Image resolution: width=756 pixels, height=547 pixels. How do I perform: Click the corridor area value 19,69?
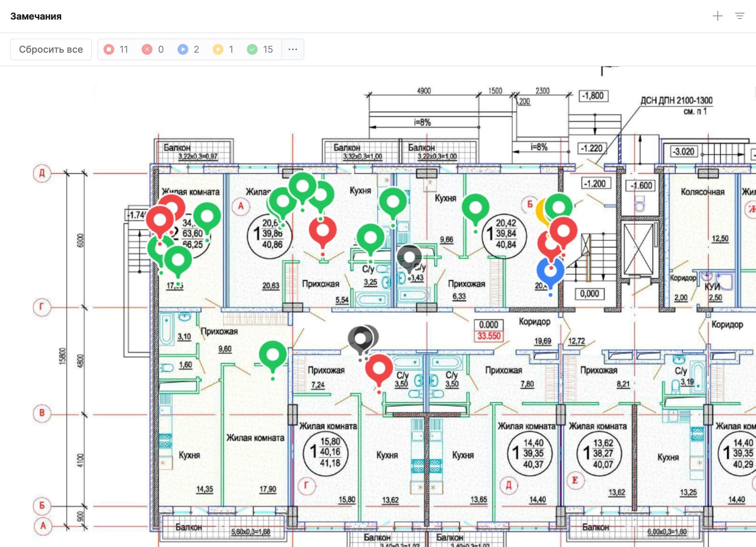pyautogui.click(x=542, y=341)
